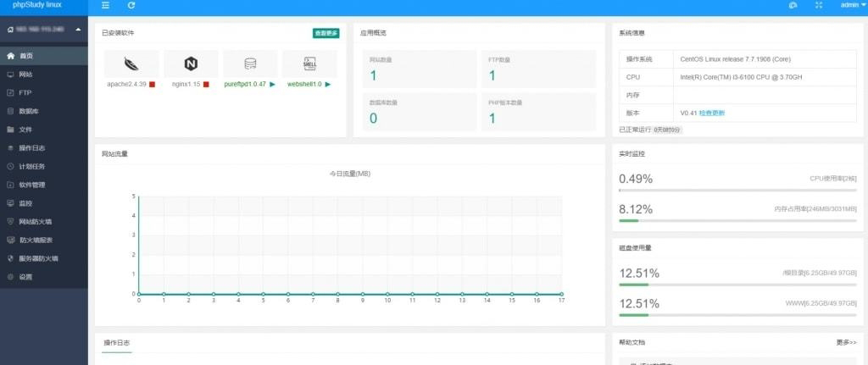Click the pureftpd database icon
The width and height of the screenshot is (868, 365).
pos(250,64)
